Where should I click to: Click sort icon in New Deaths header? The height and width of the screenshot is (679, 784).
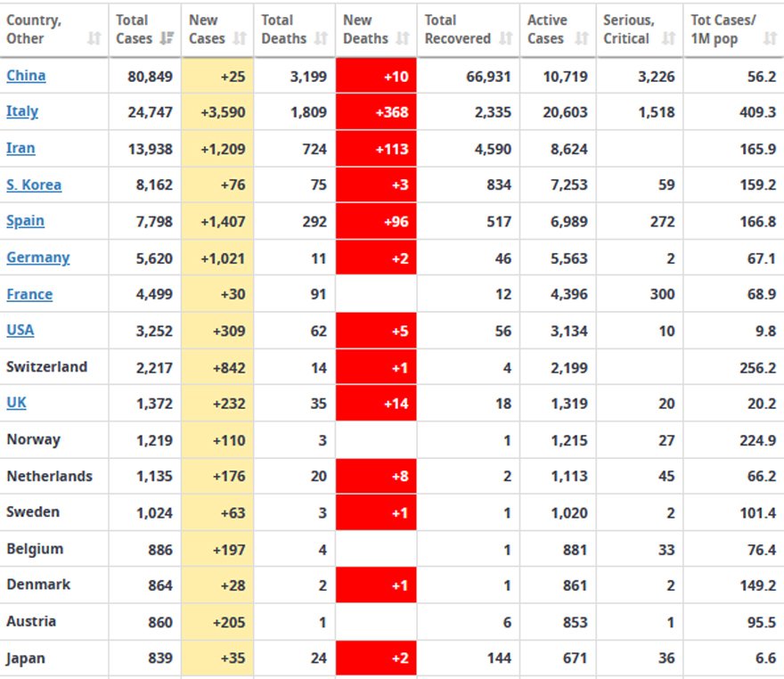403,39
